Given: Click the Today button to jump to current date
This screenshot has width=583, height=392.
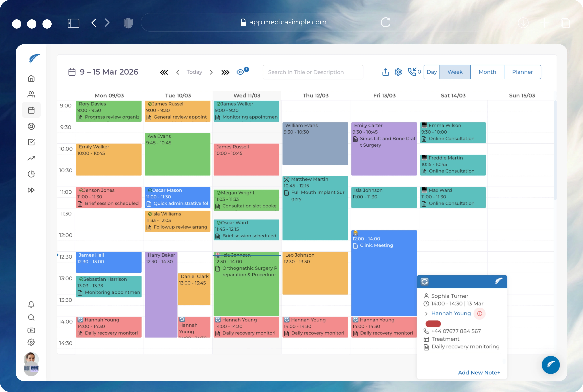Looking at the screenshot, I should 194,72.
